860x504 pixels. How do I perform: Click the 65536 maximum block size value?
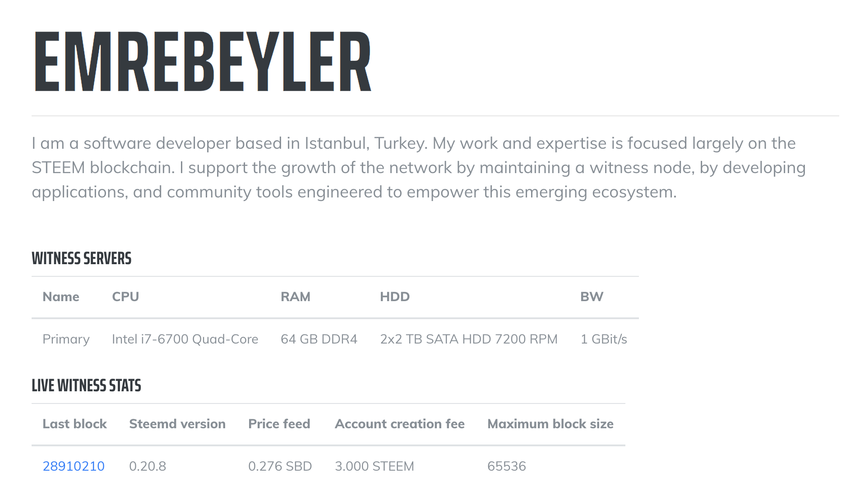tap(507, 466)
